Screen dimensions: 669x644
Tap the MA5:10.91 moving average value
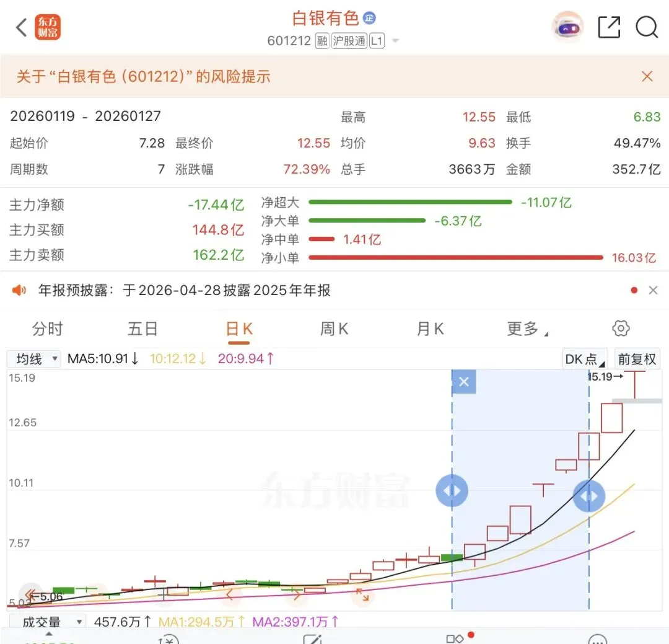pyautogui.click(x=103, y=359)
